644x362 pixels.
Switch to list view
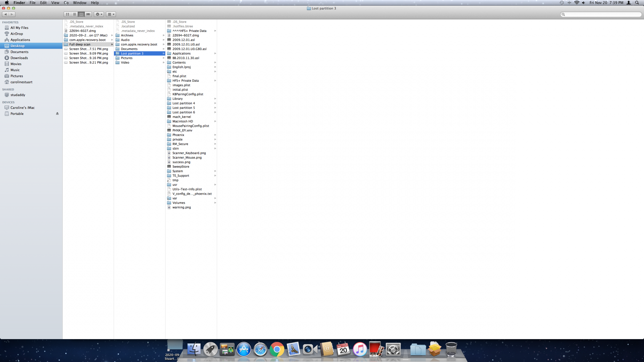pyautogui.click(x=74, y=14)
